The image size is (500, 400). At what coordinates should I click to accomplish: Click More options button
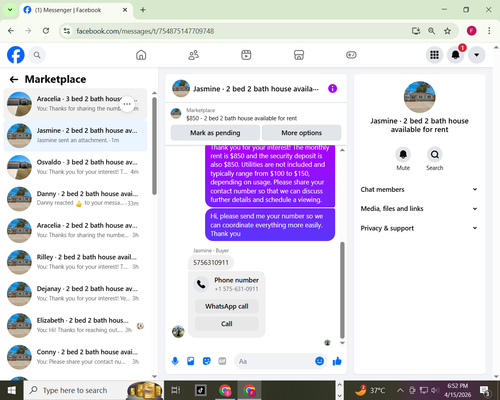(301, 133)
